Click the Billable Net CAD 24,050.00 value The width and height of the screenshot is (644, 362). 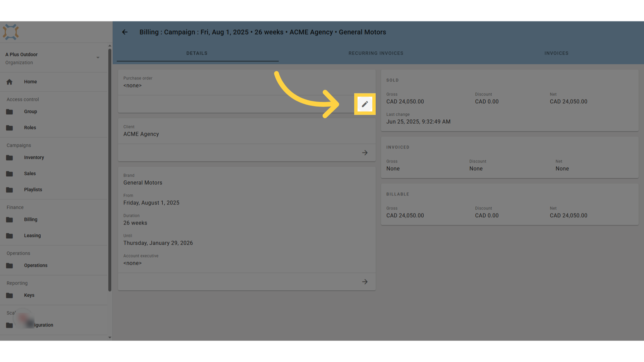[x=569, y=216]
